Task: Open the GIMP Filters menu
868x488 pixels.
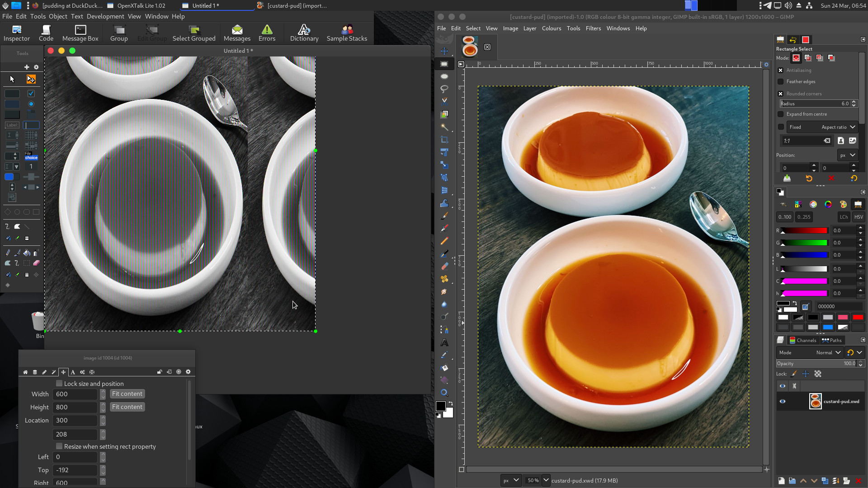Action: 593,28
